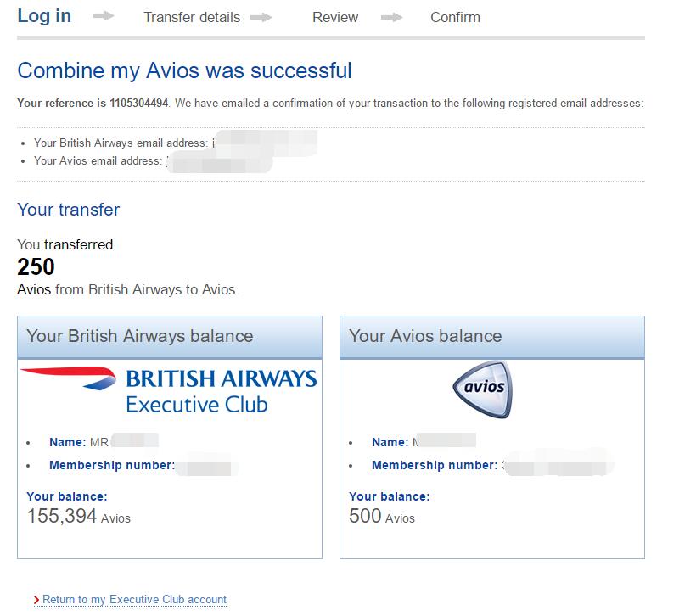Click the arrow after Review step
Image resolution: width=696 pixels, height=616 pixels.
click(x=392, y=17)
